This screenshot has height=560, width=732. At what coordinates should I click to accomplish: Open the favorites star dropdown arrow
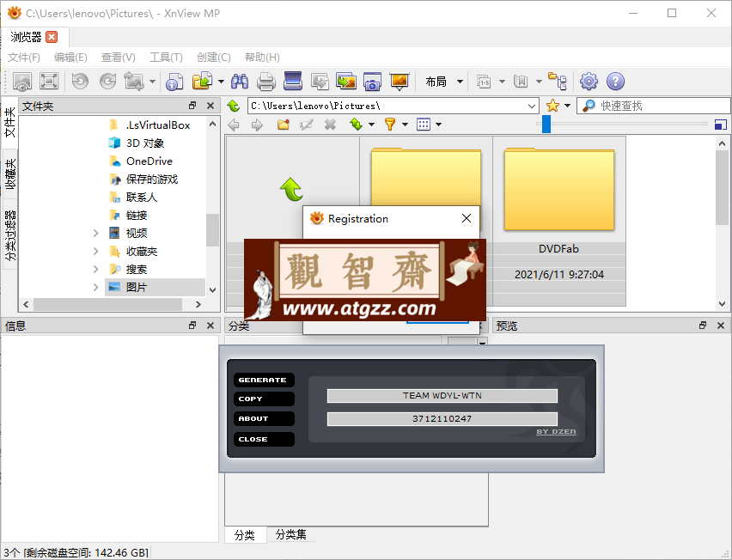tap(568, 106)
